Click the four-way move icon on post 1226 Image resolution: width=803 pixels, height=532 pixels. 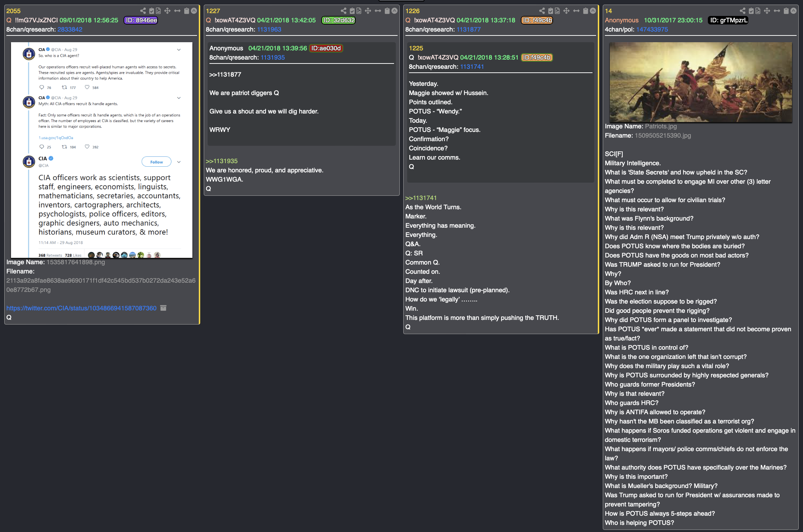[567, 11]
